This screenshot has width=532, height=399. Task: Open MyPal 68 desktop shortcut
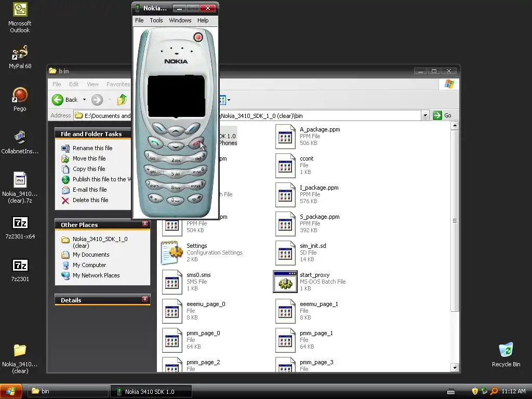click(x=20, y=57)
